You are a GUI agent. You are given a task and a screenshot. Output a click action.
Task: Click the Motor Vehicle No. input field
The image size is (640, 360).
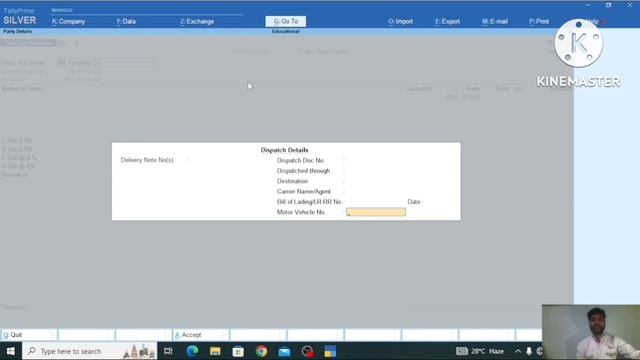pos(376,212)
